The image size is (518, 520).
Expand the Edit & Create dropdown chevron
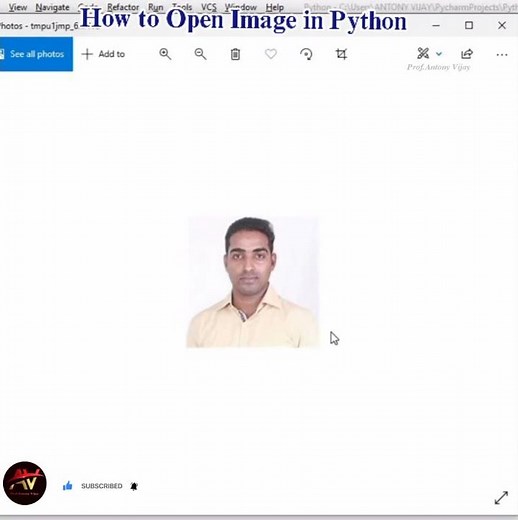click(439, 54)
